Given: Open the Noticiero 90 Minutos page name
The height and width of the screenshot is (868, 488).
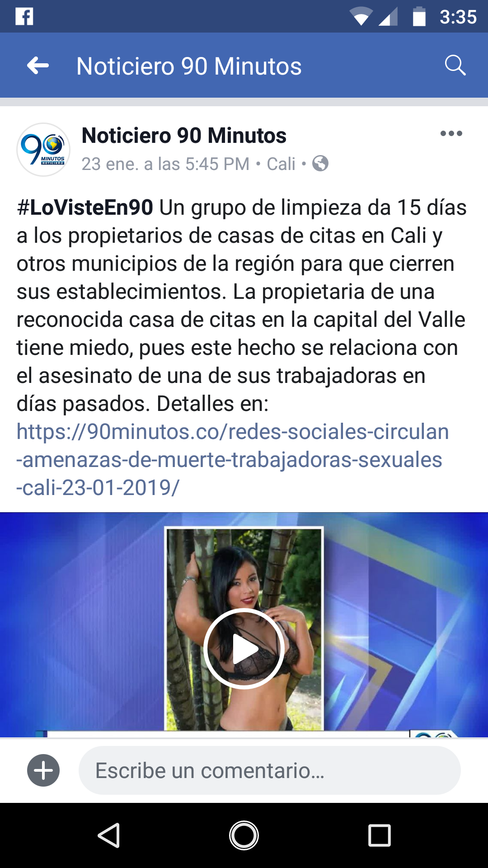Looking at the screenshot, I should coord(184,136).
